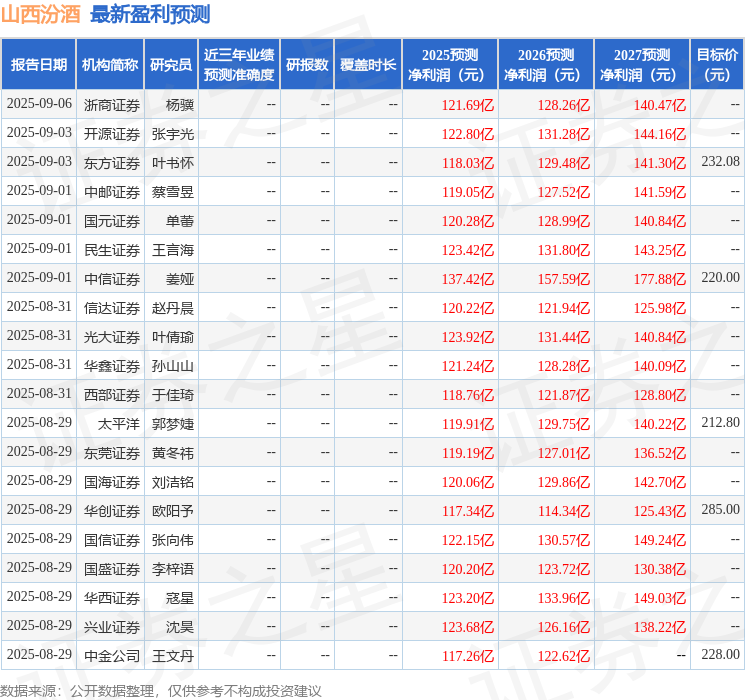Select the 浙商证券 institution cell
745x700 pixels.
(112, 105)
